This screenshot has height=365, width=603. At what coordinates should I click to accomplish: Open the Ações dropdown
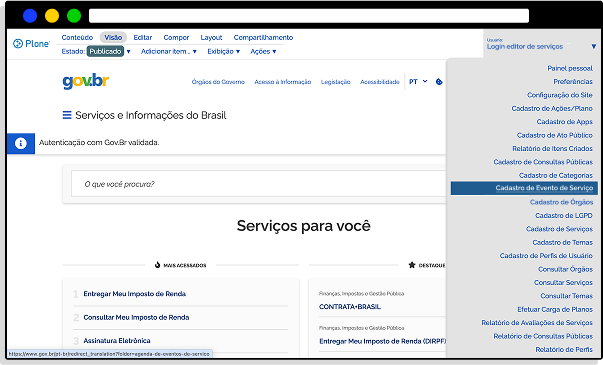[263, 52]
